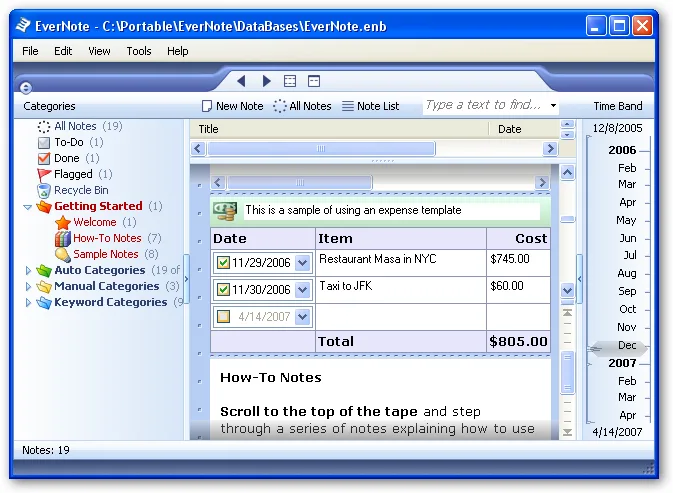Click the single-pane layout icon in top toolbar

314,81
